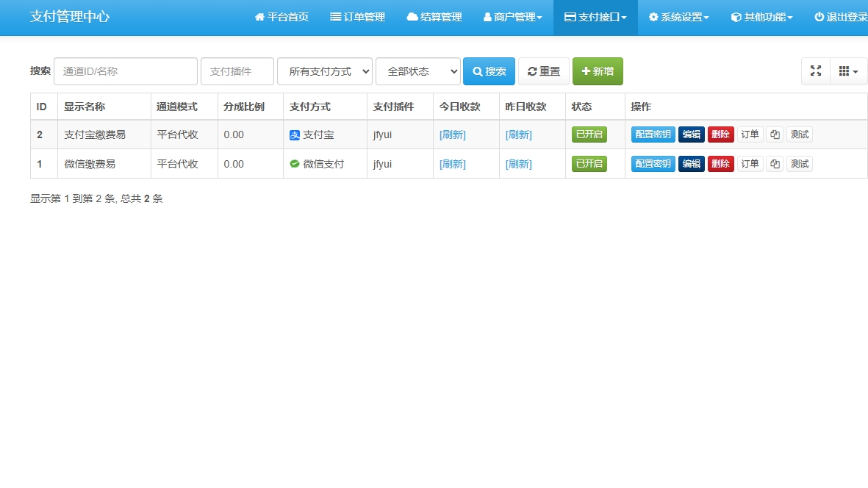
Task: Toggle 已开启 status for 微信缴费易
Action: pyautogui.click(x=589, y=164)
